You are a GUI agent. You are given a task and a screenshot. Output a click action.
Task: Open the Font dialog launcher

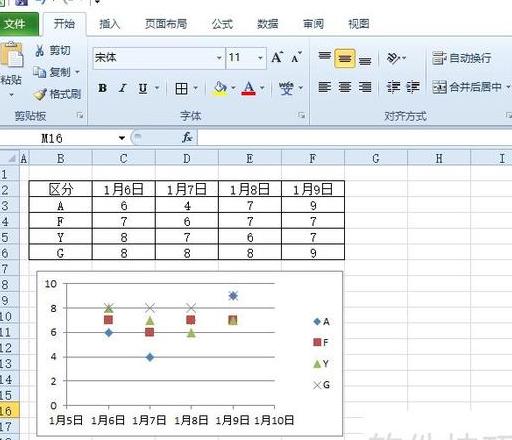tap(301, 115)
